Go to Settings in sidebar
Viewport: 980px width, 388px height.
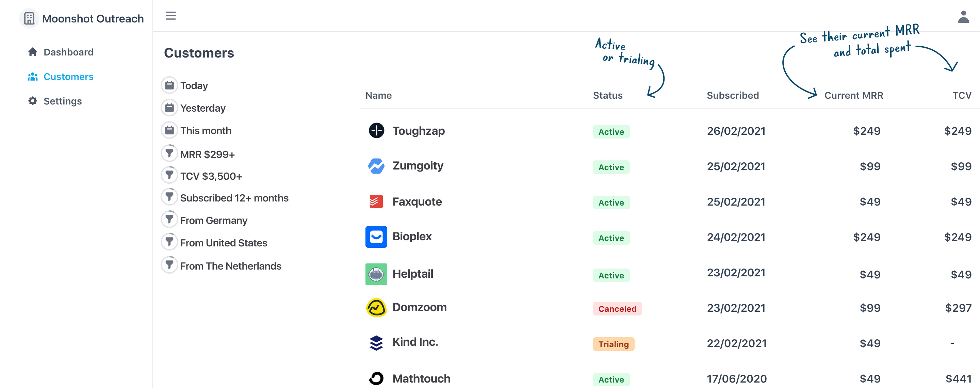pyautogui.click(x=62, y=101)
